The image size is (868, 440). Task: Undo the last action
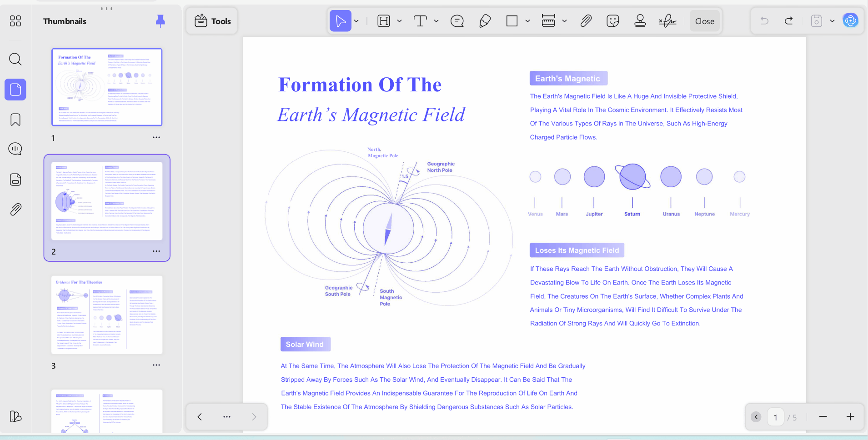764,21
